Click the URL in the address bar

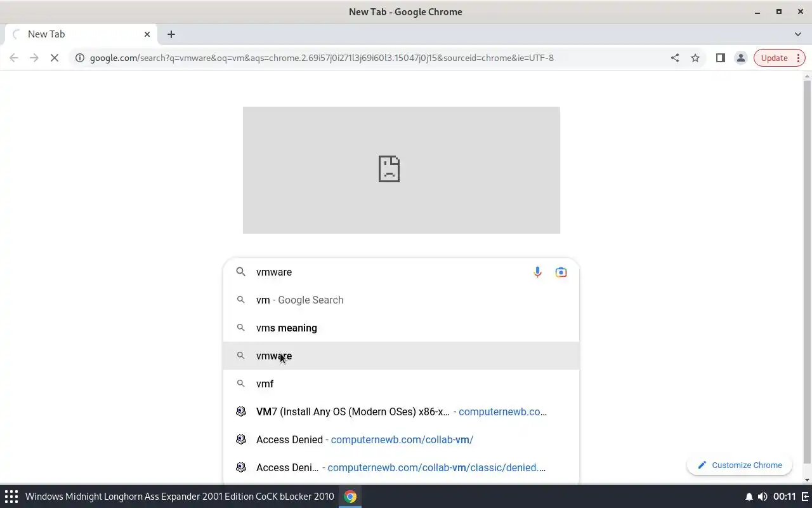322,58
